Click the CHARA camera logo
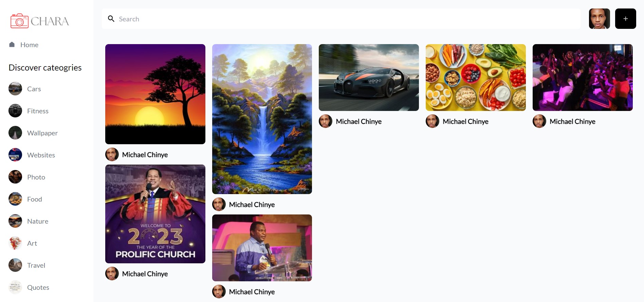This screenshot has width=644, height=302. 40,21
